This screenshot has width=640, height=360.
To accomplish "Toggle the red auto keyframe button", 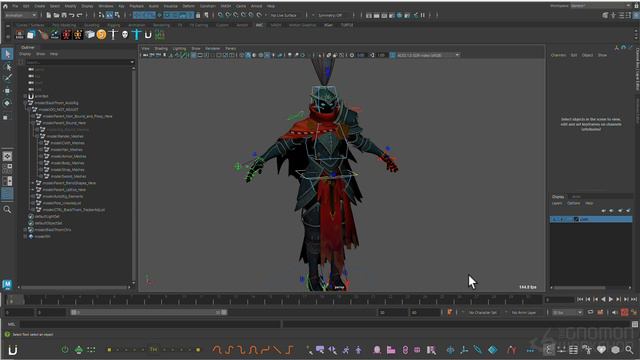I will click(x=624, y=313).
